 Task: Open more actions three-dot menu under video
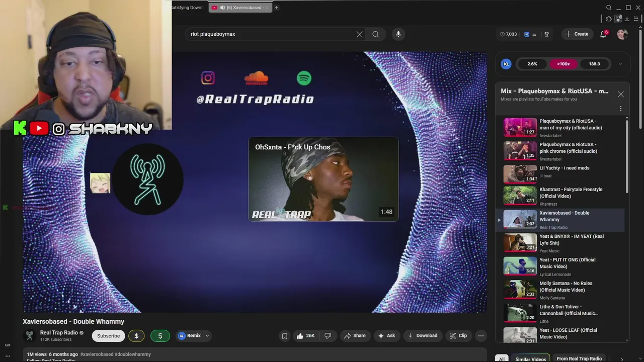click(x=481, y=336)
